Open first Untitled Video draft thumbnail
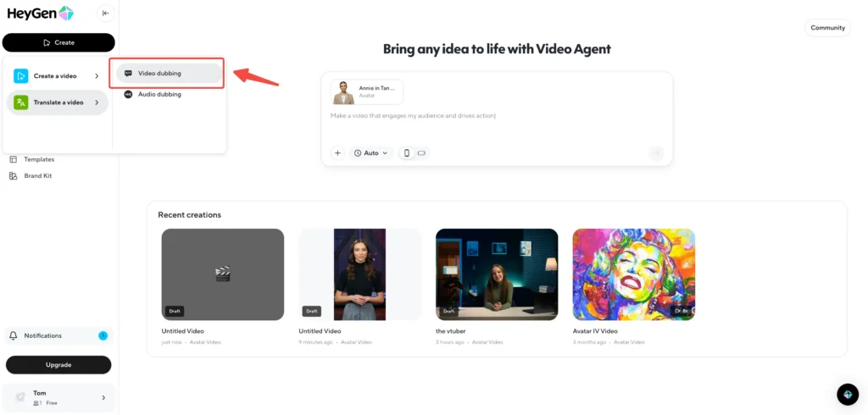 tap(223, 274)
